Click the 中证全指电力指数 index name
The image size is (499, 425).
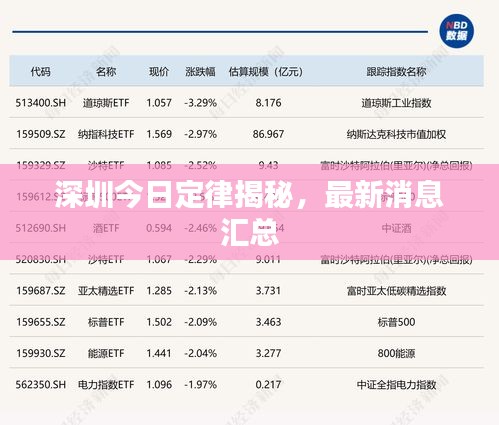(396, 385)
